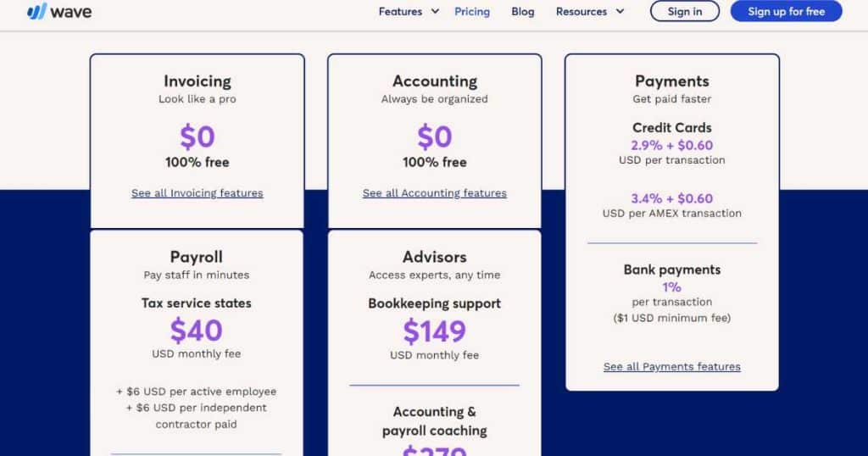This screenshot has width=868, height=456.
Task: Select the Payments card heading
Action: (672, 81)
